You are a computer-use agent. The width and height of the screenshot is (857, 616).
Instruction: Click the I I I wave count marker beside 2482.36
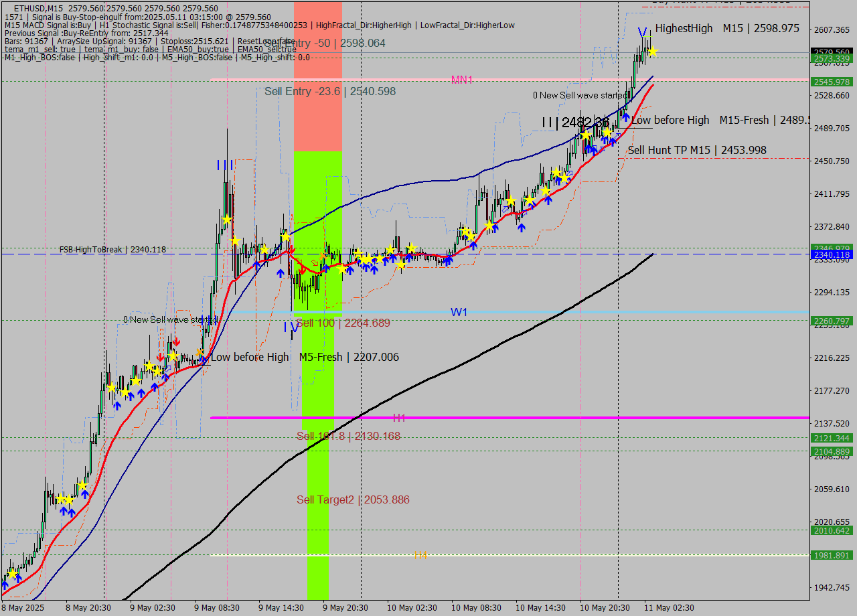(548, 123)
